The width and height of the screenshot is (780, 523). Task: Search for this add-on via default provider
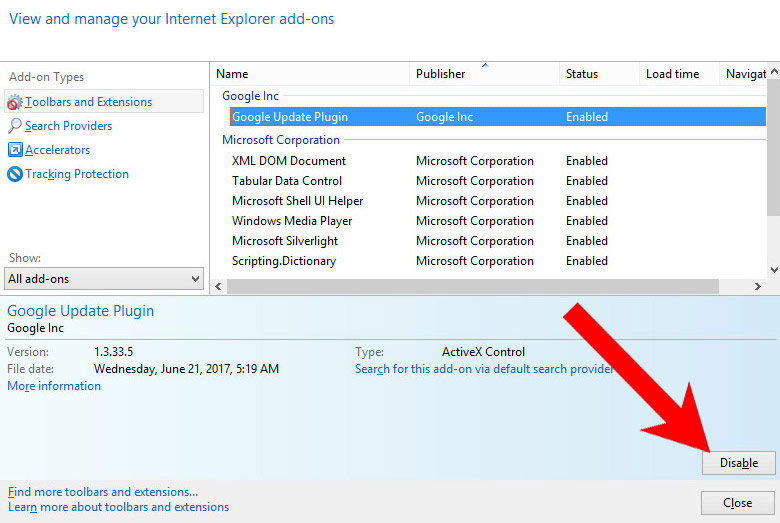coord(484,369)
